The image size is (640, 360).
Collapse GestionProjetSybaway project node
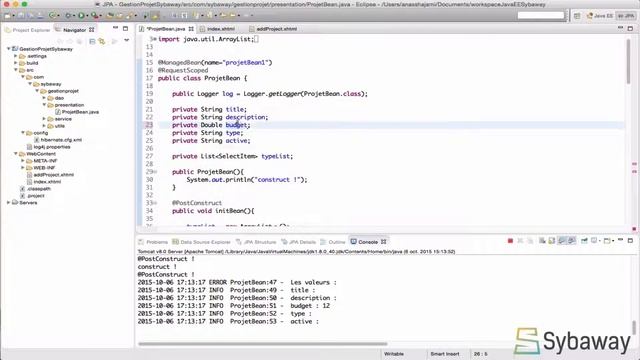click(x=9, y=49)
